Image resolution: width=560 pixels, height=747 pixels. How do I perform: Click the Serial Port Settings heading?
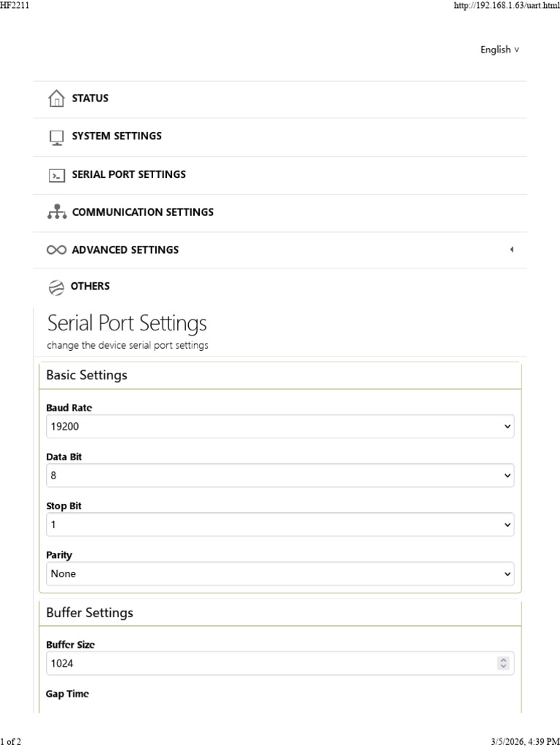pyautogui.click(x=127, y=323)
